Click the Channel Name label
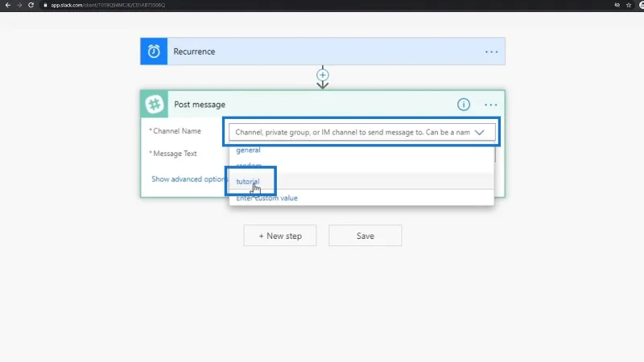 (175, 131)
